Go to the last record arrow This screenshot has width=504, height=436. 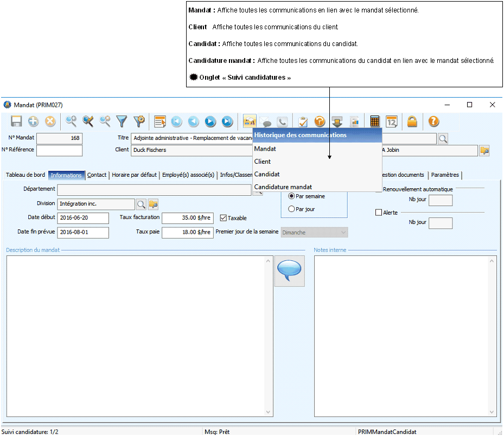click(227, 121)
